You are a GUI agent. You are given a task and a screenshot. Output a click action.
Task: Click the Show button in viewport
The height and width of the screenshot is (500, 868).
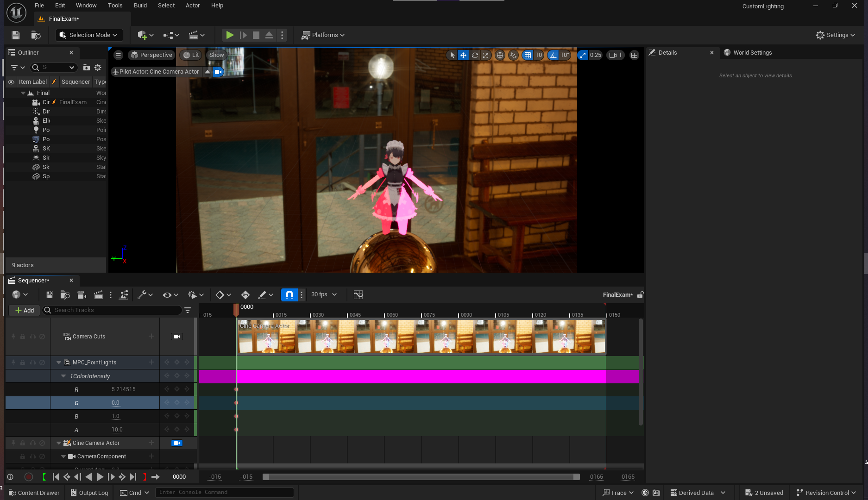click(x=216, y=55)
